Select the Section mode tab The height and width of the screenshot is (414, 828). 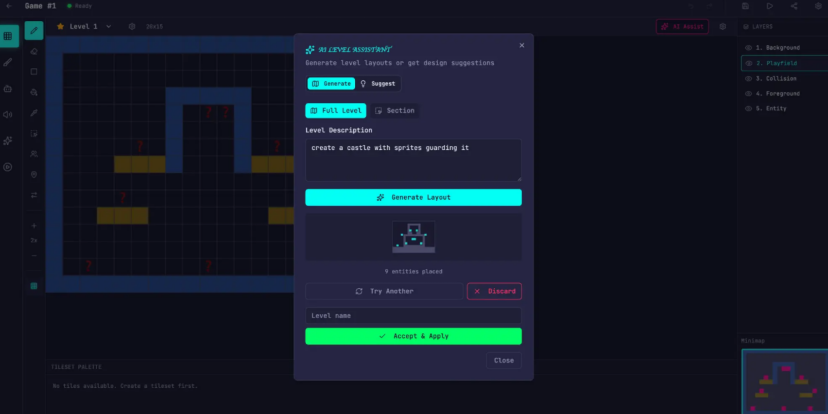click(x=394, y=111)
